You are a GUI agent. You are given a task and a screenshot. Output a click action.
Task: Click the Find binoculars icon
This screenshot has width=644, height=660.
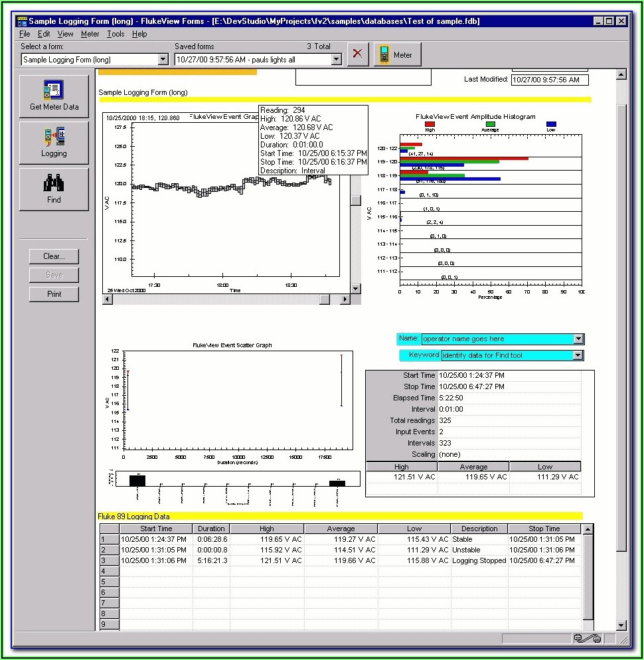pyautogui.click(x=53, y=183)
